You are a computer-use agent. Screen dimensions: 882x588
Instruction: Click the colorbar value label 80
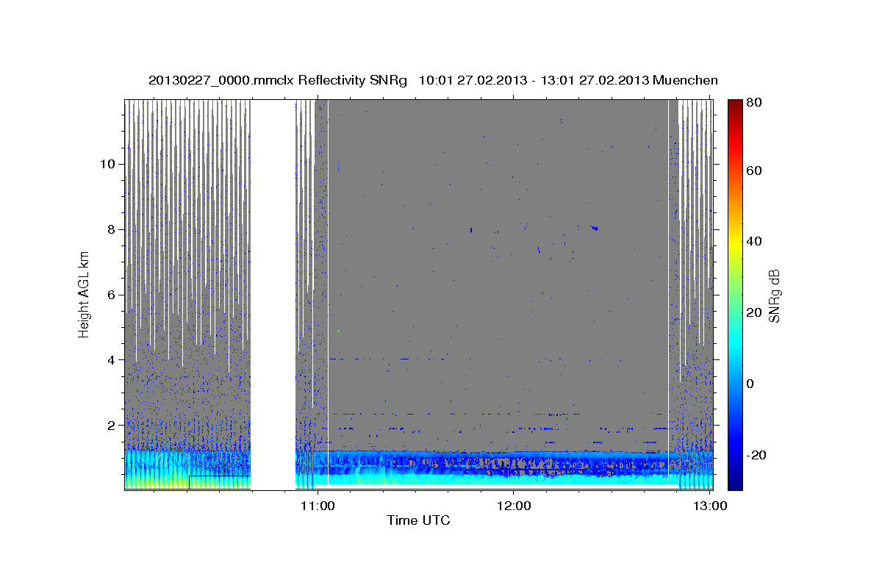755,102
